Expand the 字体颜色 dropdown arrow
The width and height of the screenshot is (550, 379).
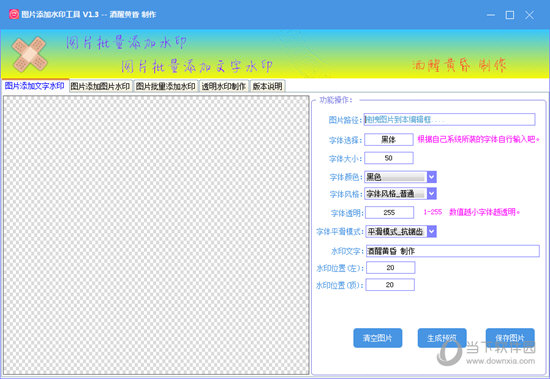pos(431,177)
